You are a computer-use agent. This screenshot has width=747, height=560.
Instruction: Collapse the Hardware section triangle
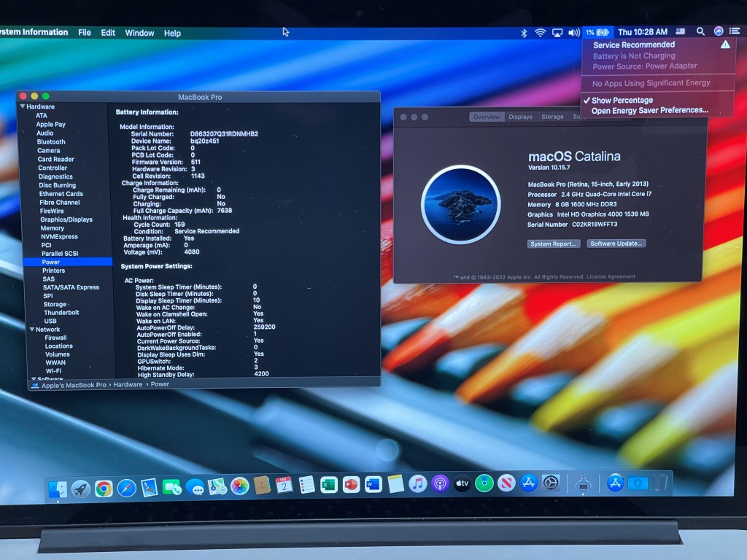[x=23, y=106]
